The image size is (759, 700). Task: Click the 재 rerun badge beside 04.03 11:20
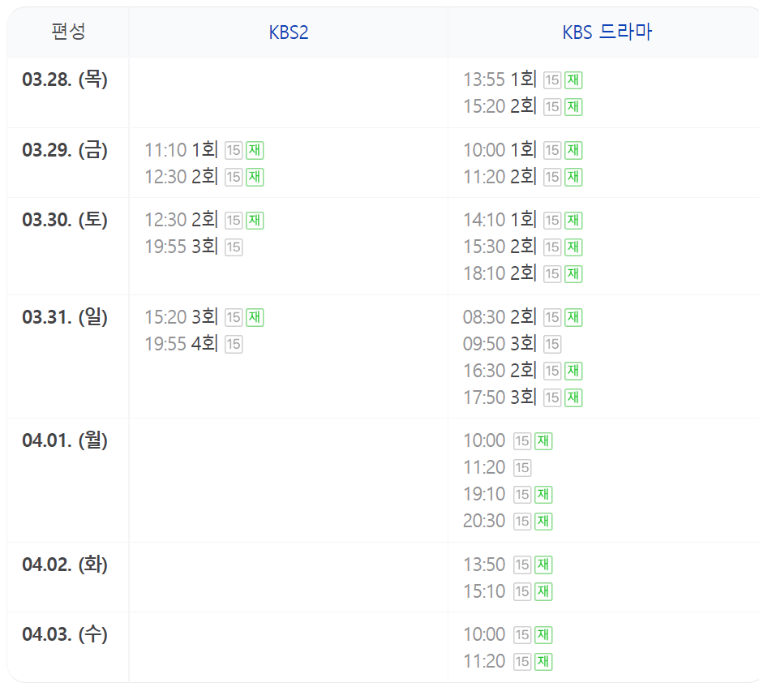pyautogui.click(x=543, y=661)
